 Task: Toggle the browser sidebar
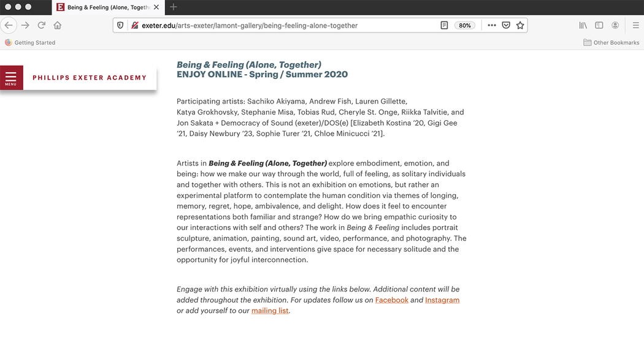(599, 26)
